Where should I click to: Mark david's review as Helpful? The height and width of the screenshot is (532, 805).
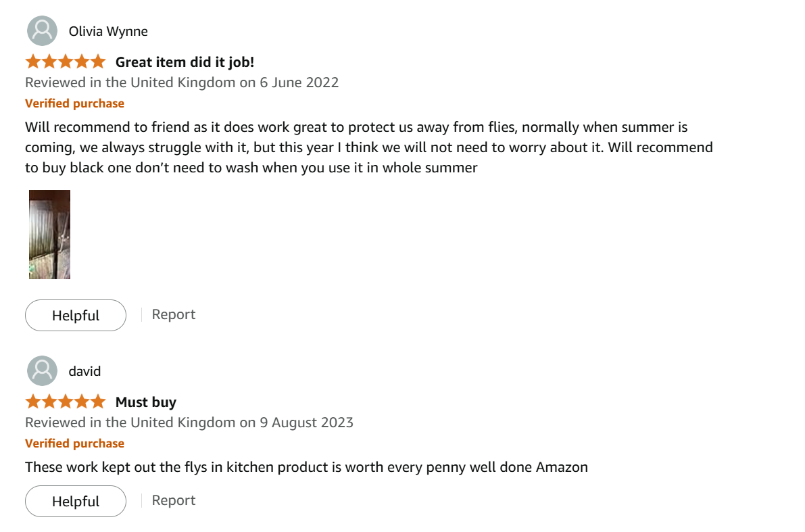click(x=76, y=502)
